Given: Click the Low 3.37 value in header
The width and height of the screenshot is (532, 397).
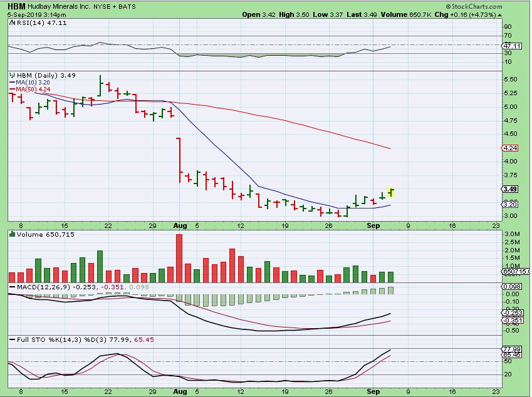Looking at the screenshot, I should 328,14.
